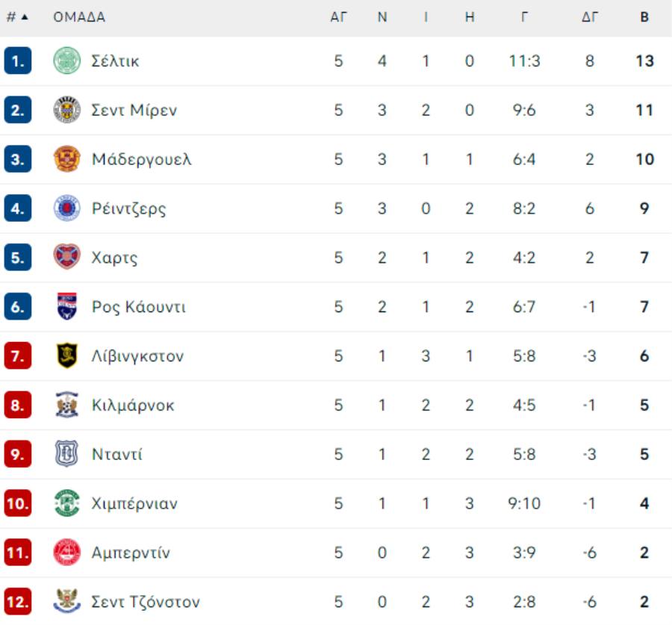
Task: Sort by ΑΓ matches played header
Action: click(338, 17)
